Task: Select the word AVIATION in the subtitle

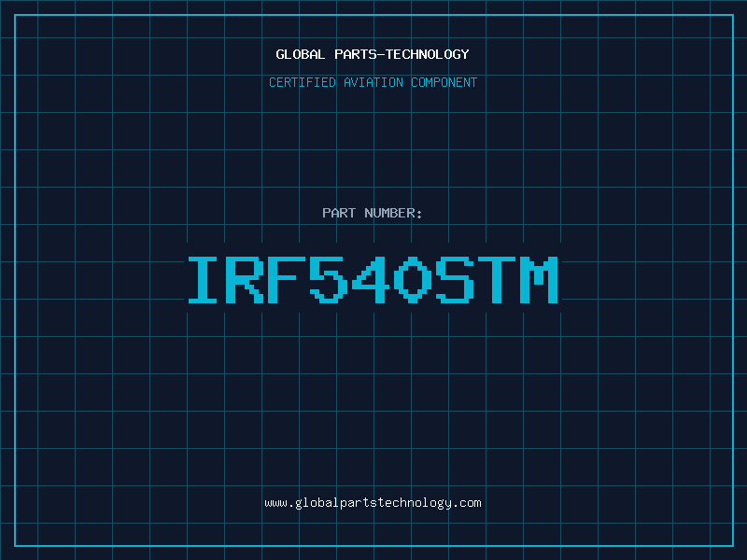Action: tap(374, 82)
